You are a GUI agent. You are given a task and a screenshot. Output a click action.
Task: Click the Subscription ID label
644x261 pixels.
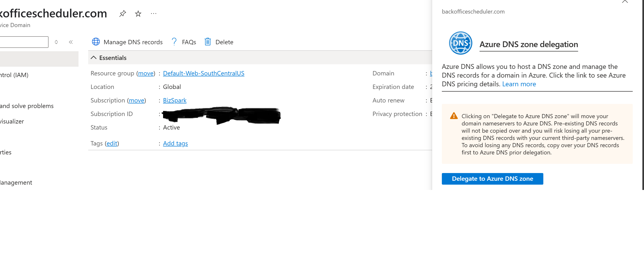pyautogui.click(x=112, y=114)
